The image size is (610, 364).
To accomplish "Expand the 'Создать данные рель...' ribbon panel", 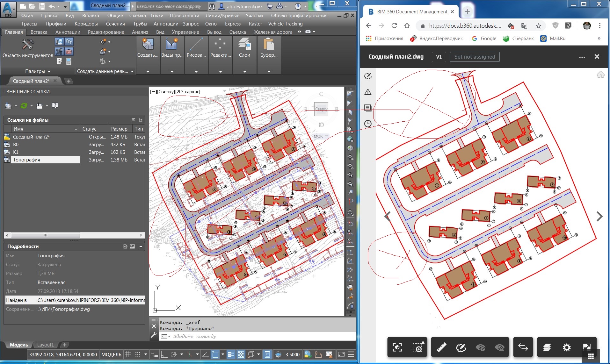I will 133,71.
